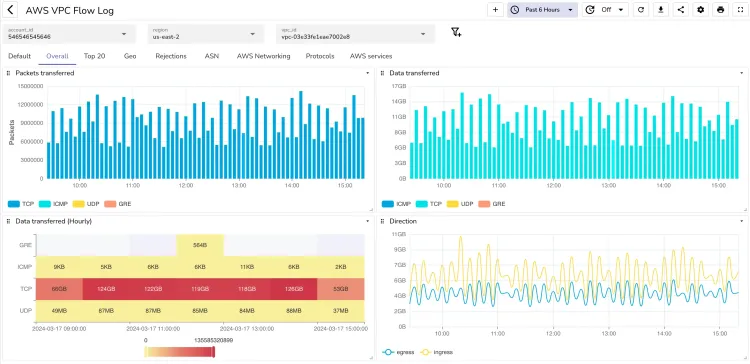Click the 53GB TCP heatmap cell
The image size is (750, 364).
(x=341, y=289)
